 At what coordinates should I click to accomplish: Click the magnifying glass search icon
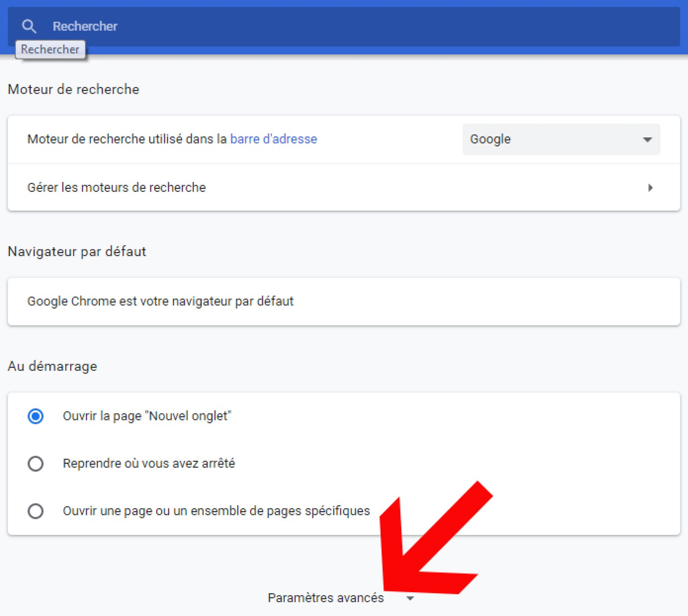pos(30,27)
